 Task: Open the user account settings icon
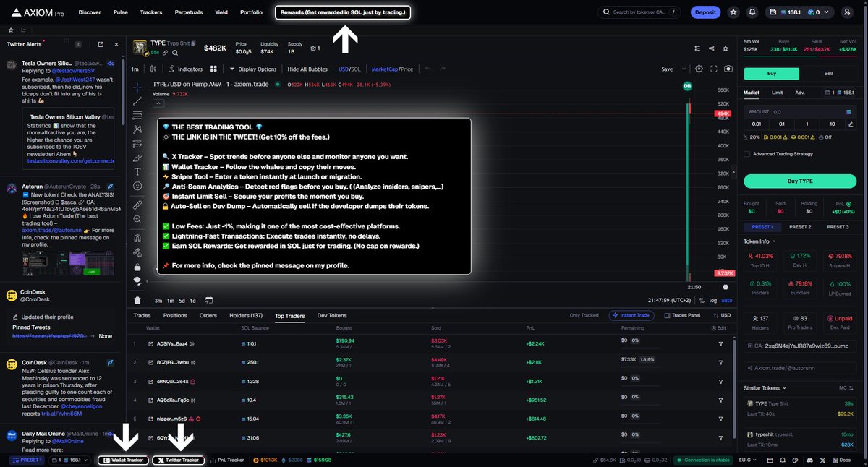848,12
